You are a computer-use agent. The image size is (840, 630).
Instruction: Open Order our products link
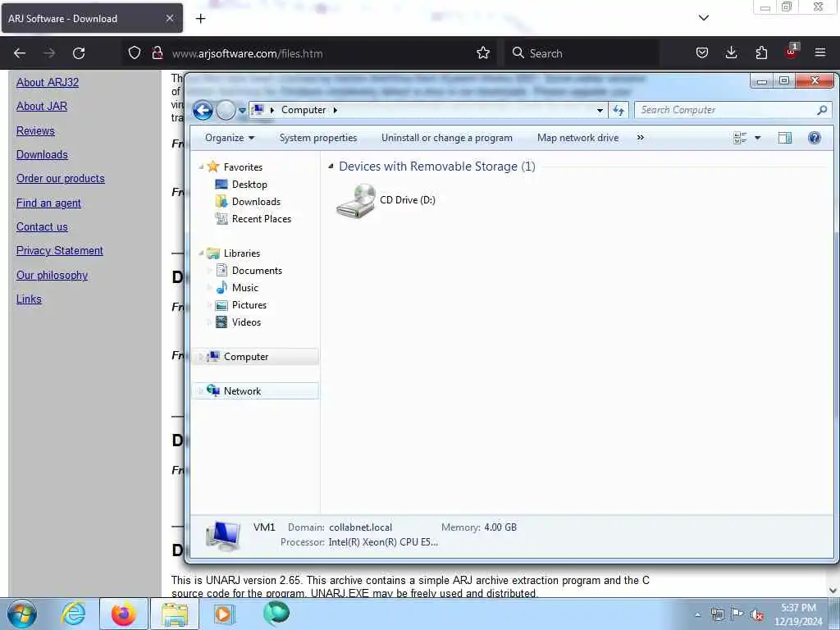tap(61, 178)
